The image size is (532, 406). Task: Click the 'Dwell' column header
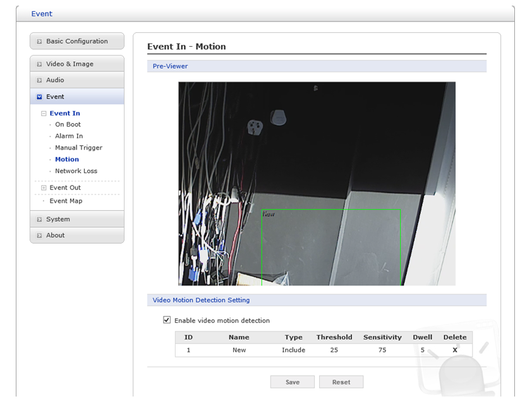tap(423, 337)
